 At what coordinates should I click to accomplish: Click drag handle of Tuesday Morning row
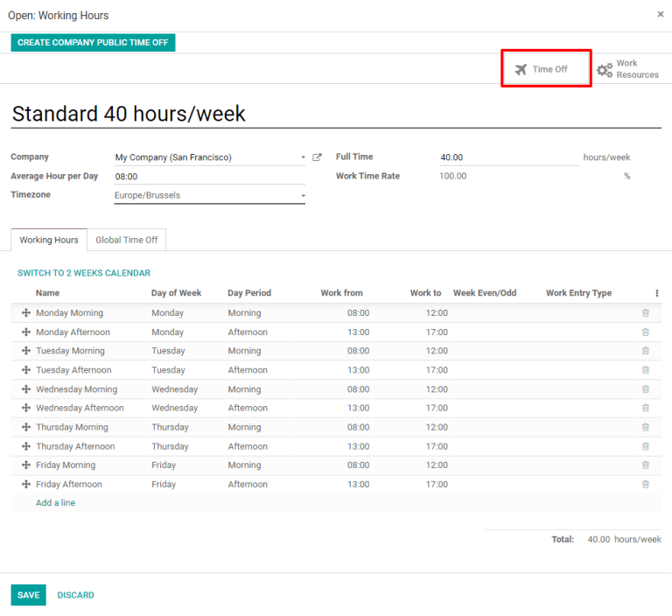pos(26,351)
